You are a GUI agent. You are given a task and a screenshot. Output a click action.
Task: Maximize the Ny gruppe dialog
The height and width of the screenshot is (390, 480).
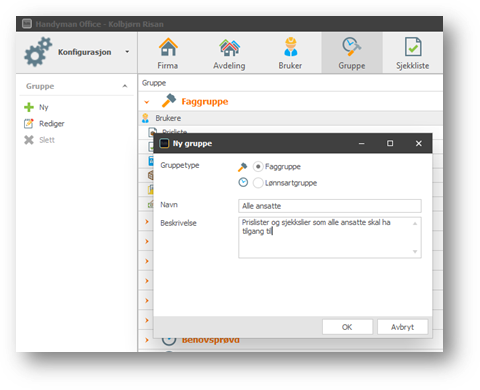[x=390, y=143]
